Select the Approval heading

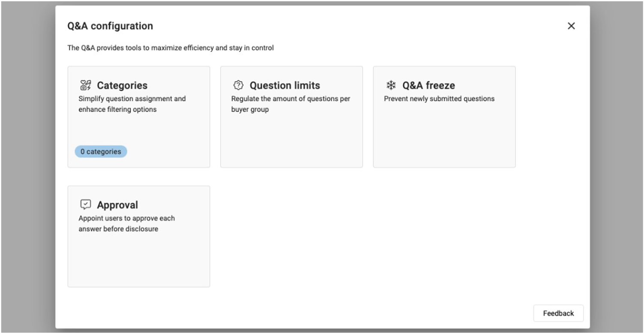117,205
